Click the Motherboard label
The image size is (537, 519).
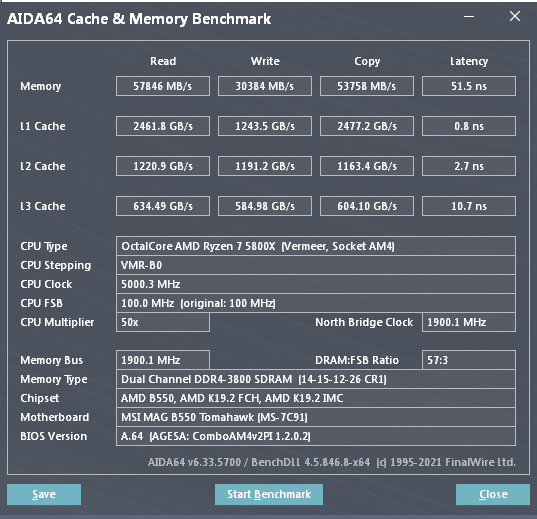pyautogui.click(x=54, y=417)
